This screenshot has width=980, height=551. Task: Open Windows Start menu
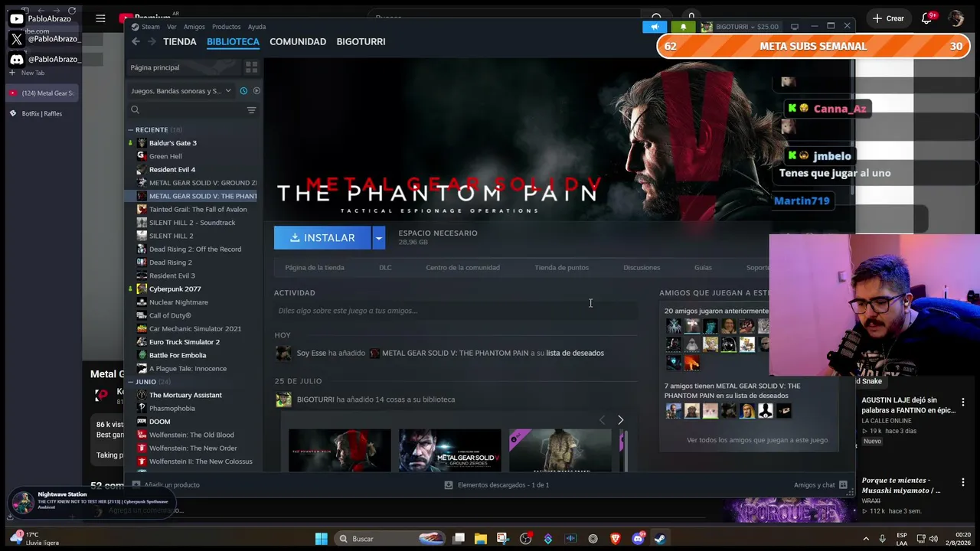tap(322, 539)
